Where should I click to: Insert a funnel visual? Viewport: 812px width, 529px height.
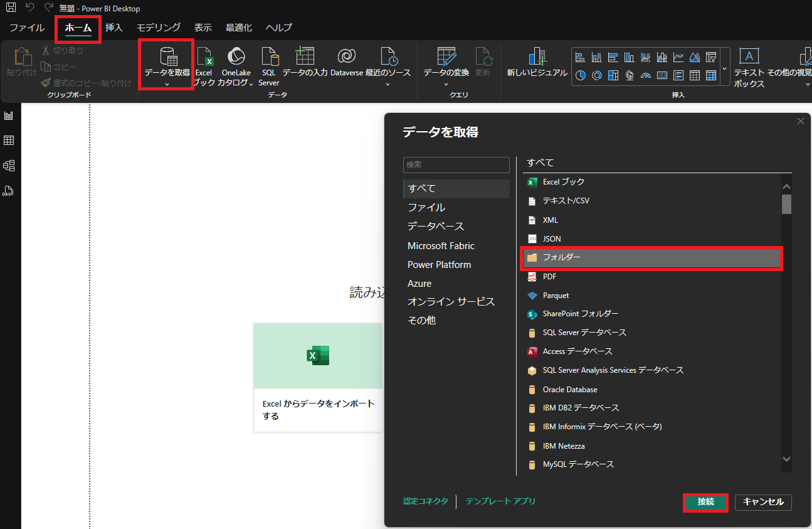pos(711,58)
